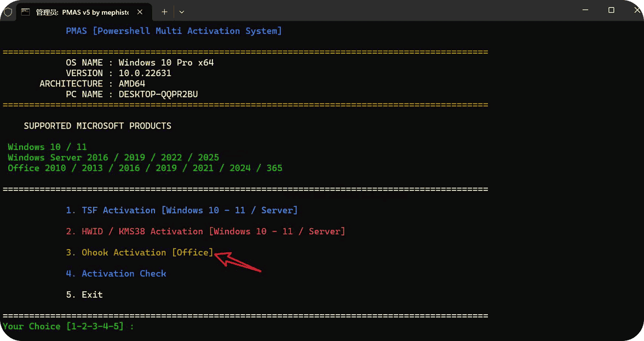Click the terminal icon on the PMAS tab

coord(26,11)
